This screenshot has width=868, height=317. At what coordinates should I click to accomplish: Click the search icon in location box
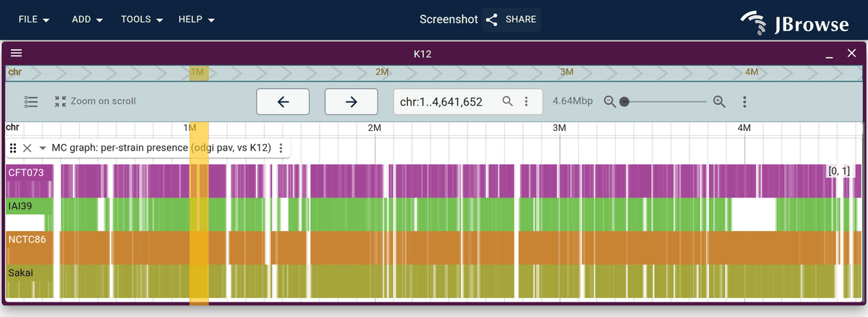(x=509, y=101)
